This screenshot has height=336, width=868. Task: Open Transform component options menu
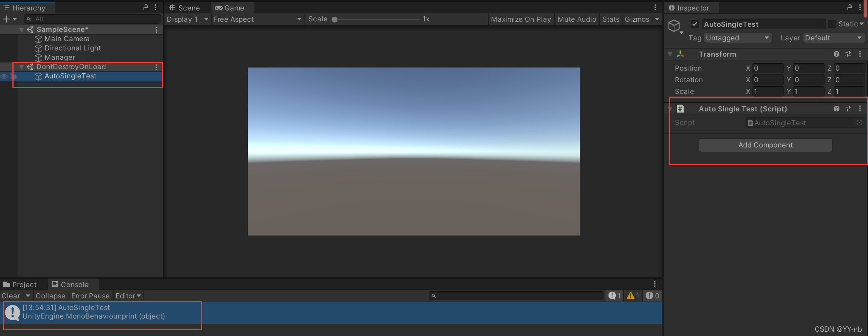[x=860, y=54]
